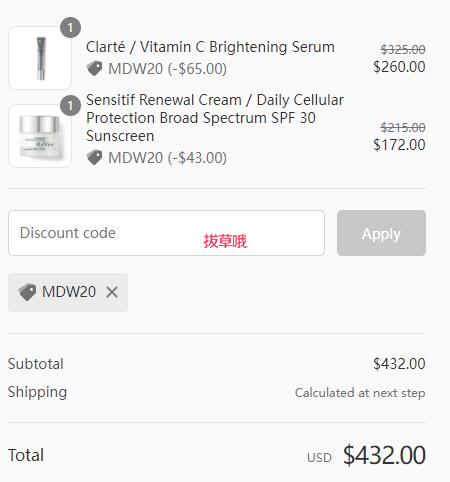The image size is (450, 482).
Task: Remove the MDW20 discount code
Action: coord(112,292)
